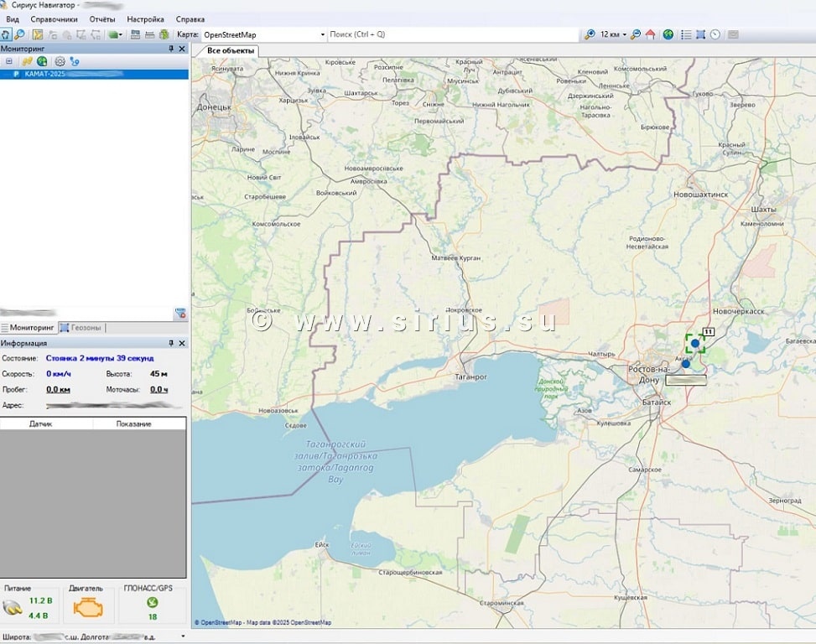This screenshot has width=816, height=644.
Task: Click the clear filter funnel icon
Action: 180,314
